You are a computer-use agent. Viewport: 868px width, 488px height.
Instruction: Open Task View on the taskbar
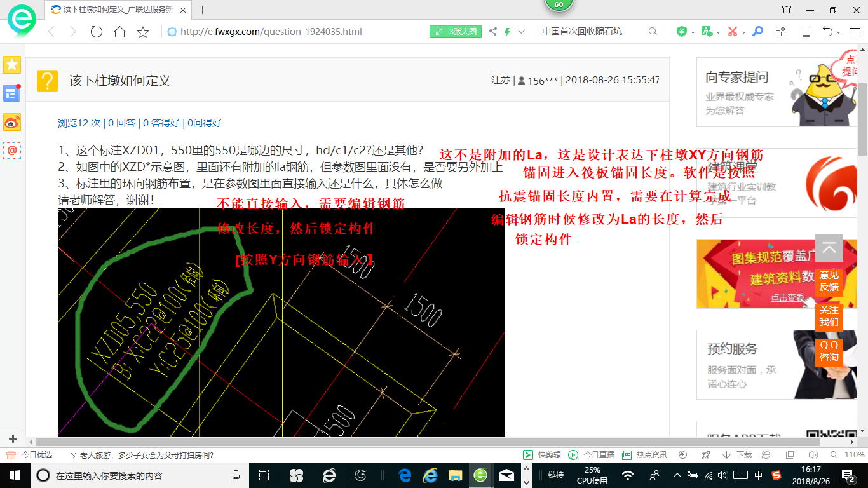click(264, 475)
